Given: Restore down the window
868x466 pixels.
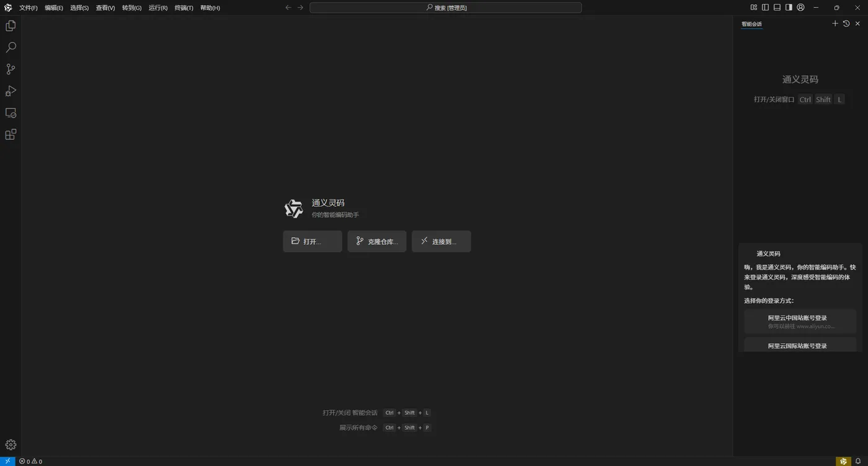Looking at the screenshot, I should [836, 7].
